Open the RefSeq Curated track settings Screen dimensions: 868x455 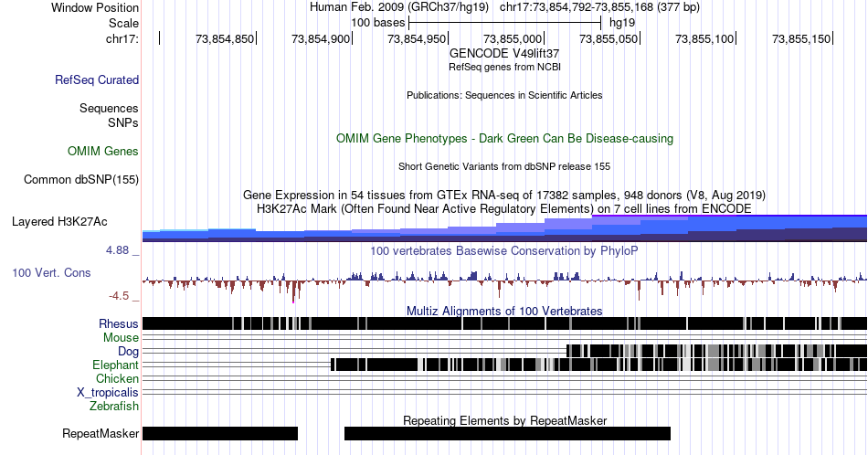[x=97, y=79]
